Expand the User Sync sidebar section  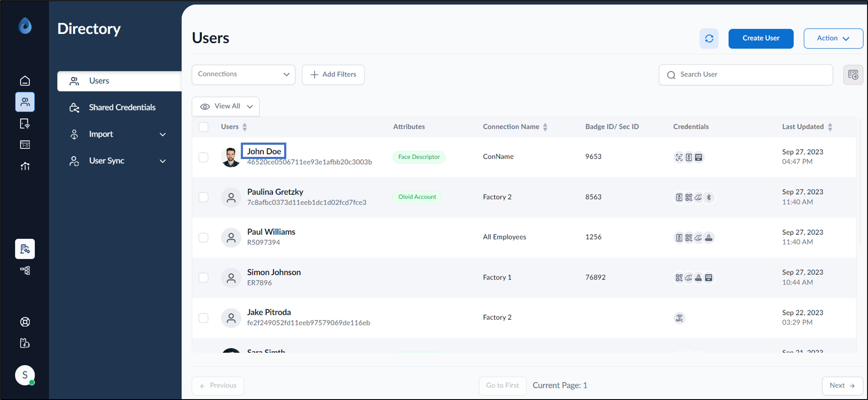[x=118, y=161]
